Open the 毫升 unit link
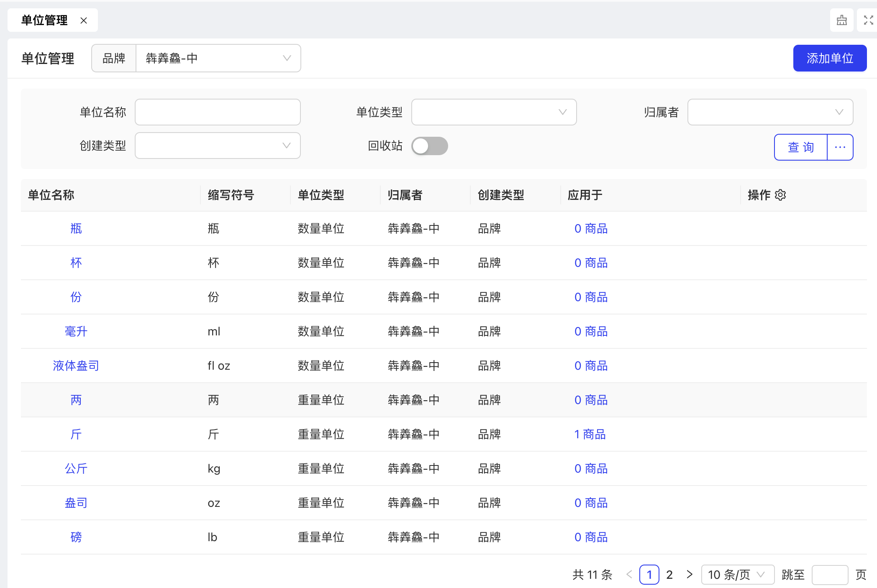Screen dimensions: 877x588 [x=76, y=331]
